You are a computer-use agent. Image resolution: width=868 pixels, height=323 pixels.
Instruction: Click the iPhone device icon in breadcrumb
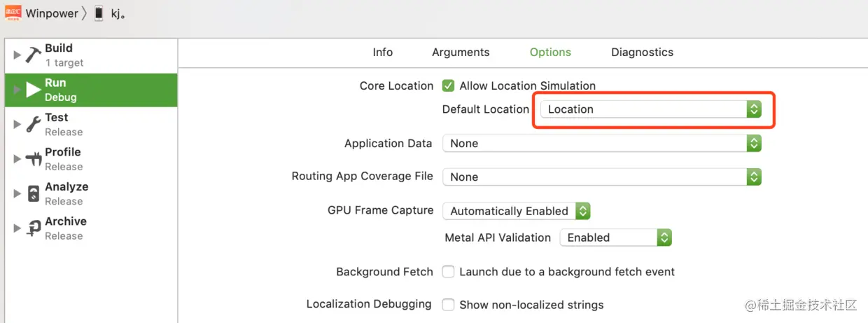tap(99, 13)
